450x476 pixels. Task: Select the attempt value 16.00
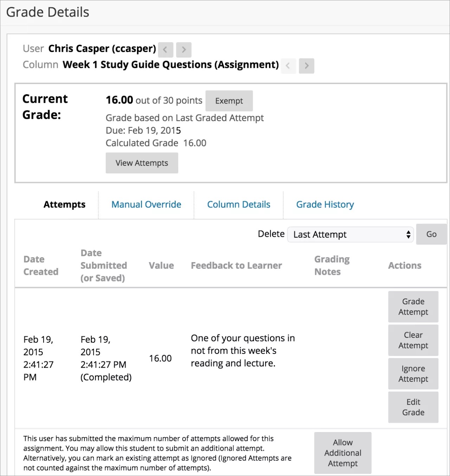pos(160,358)
